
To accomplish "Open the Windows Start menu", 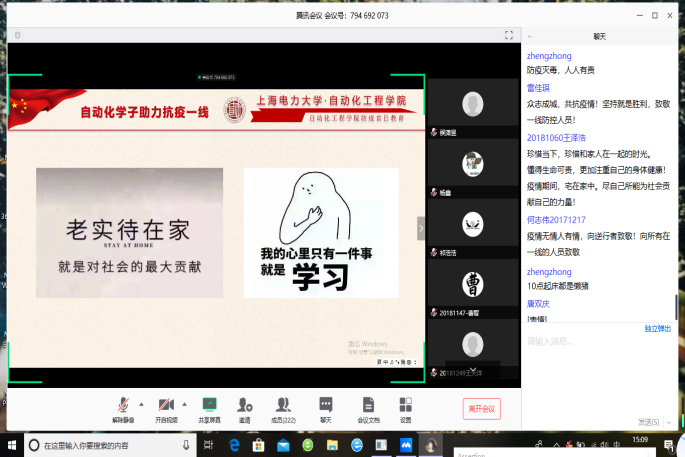I will click(9, 444).
